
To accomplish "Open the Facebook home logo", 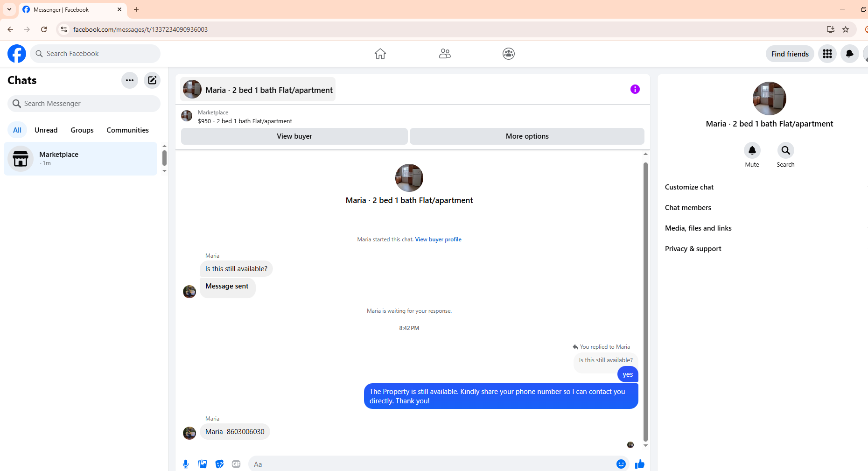I will coord(17,54).
